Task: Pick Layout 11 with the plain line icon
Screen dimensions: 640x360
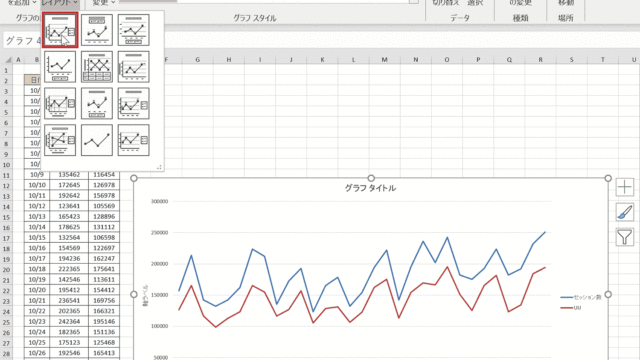Action: click(x=97, y=140)
